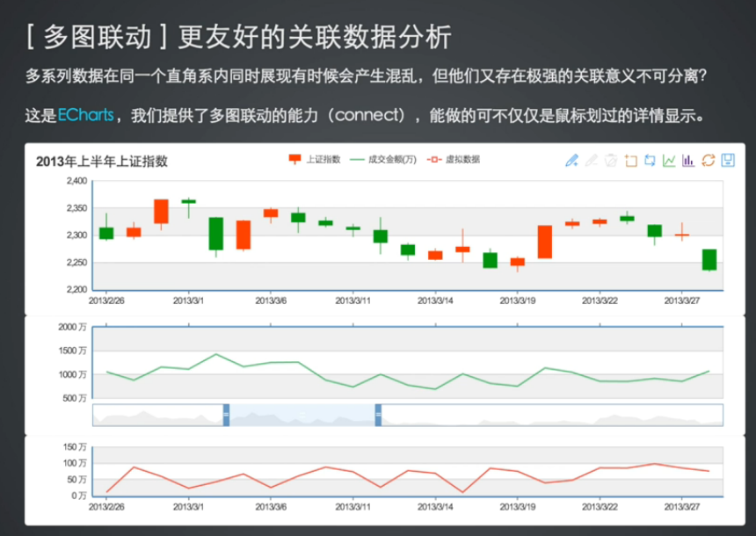Click the left data zoom slider handle
Viewport: 756px width, 536px height.
[226, 415]
